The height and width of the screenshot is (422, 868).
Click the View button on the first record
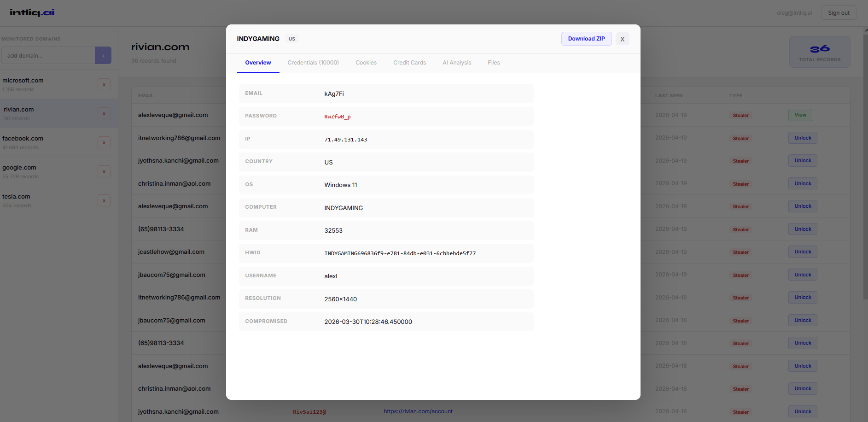[x=800, y=115]
